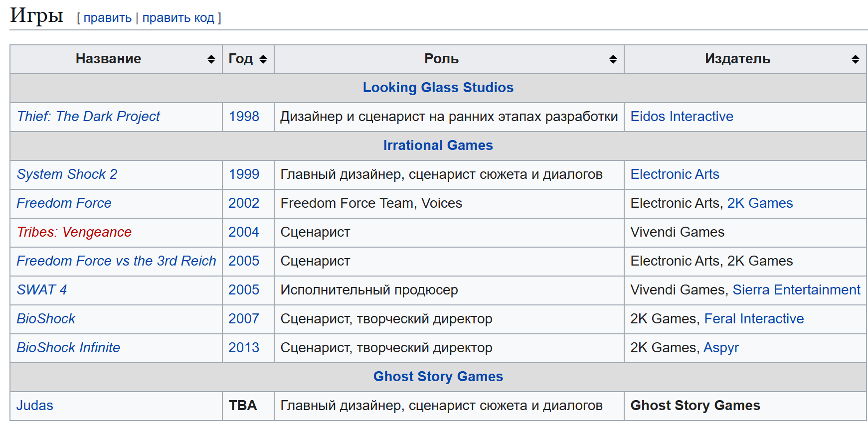Open Irrational Games heading link

point(438,145)
